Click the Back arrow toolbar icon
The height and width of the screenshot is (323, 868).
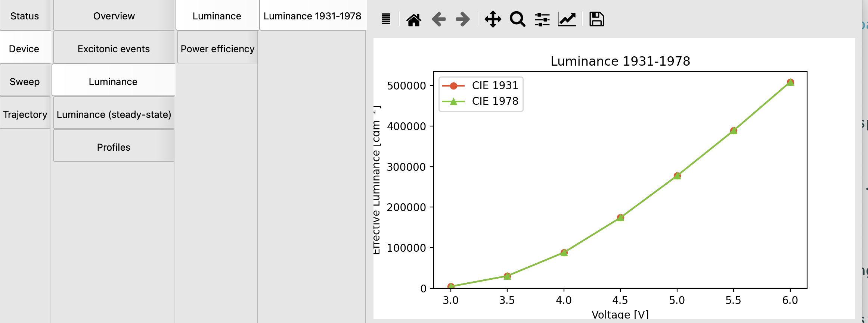click(438, 19)
